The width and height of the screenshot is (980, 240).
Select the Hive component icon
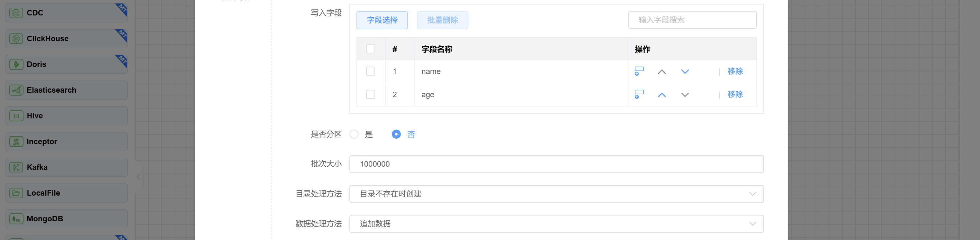16,116
